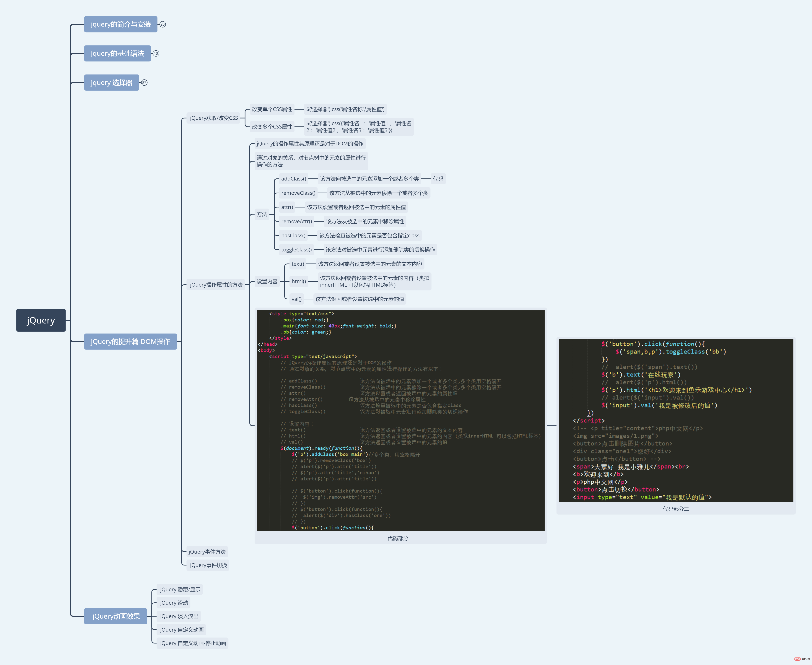The width and height of the screenshot is (812, 665).
Task: Open the 代码部分二 code screenshot
Action: click(x=676, y=421)
